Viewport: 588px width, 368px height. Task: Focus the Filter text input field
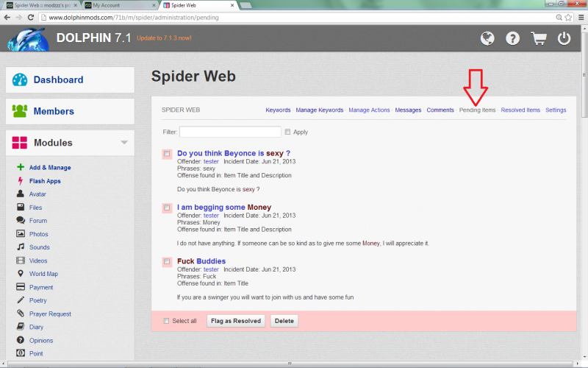(x=230, y=132)
